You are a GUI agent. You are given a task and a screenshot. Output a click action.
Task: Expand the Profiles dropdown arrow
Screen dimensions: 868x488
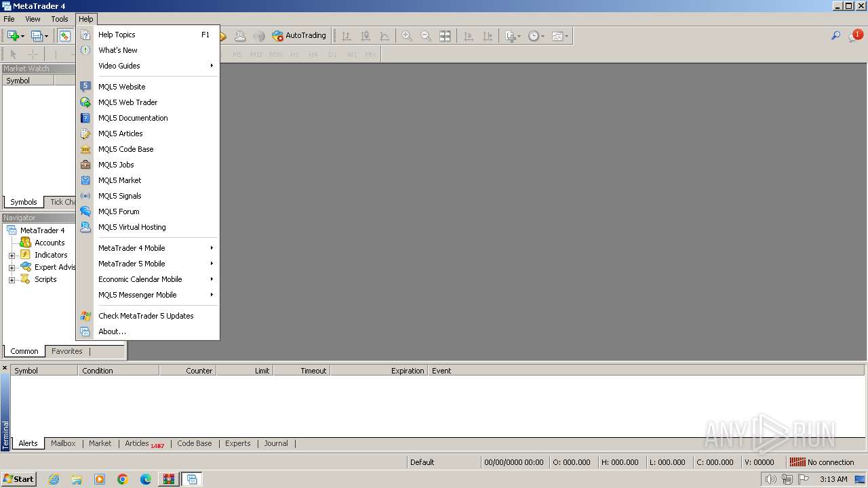46,36
